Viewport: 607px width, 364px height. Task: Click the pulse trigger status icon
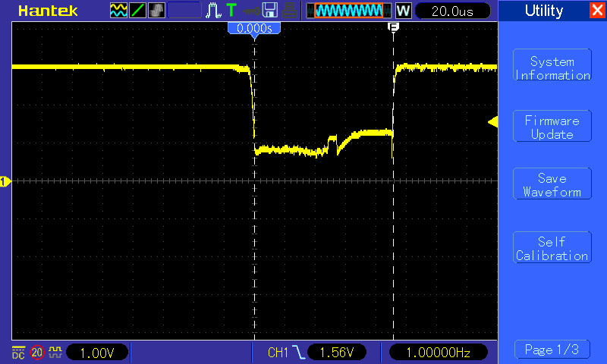click(213, 11)
